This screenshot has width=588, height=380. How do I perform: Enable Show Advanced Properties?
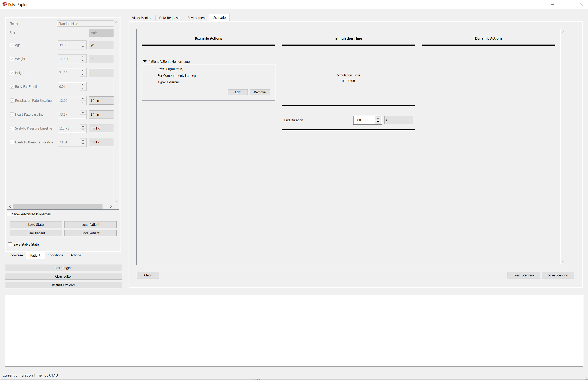click(9, 214)
